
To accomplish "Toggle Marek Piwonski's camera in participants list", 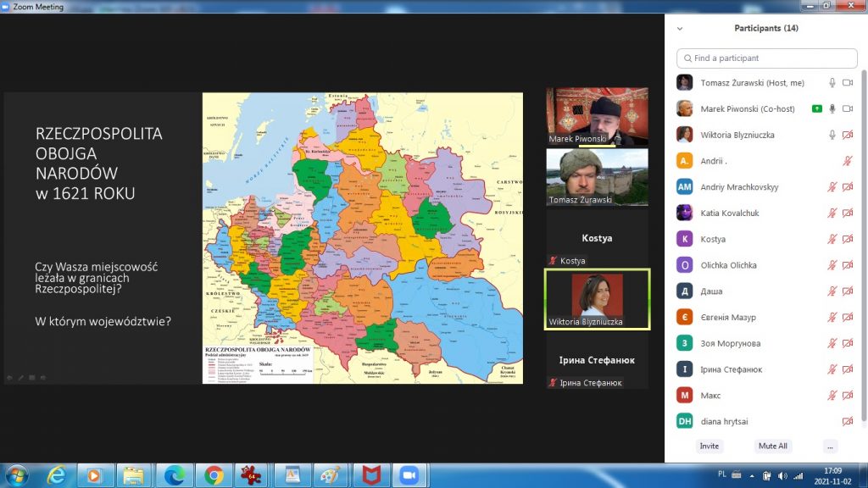I will (x=847, y=109).
